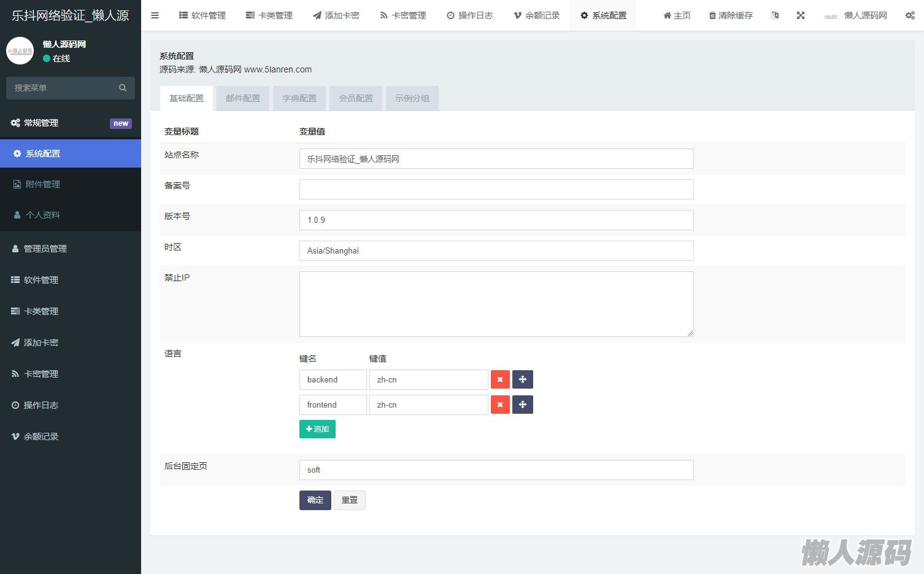Click the 禁止IP text area
Screen dimensions: 924x574
(496, 304)
